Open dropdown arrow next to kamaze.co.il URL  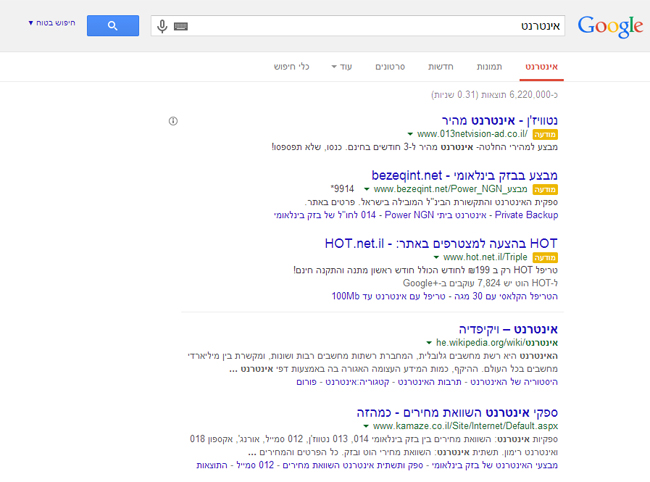[366, 426]
